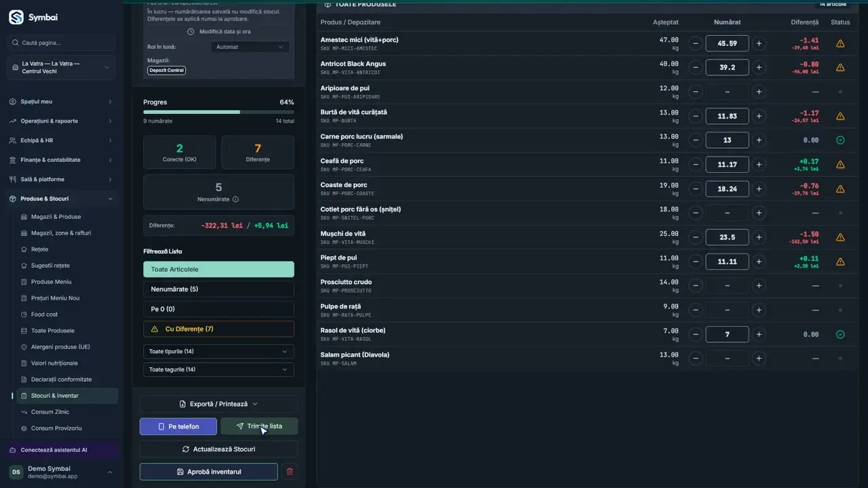Click the Depozit Central store tag
Viewport: 868px width, 488px height.
[x=166, y=70]
